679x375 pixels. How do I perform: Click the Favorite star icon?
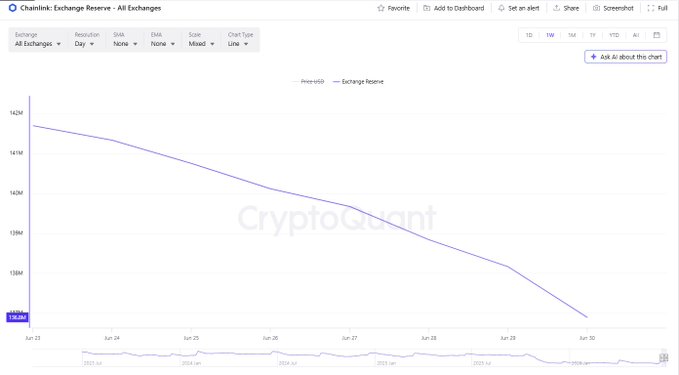(x=381, y=8)
